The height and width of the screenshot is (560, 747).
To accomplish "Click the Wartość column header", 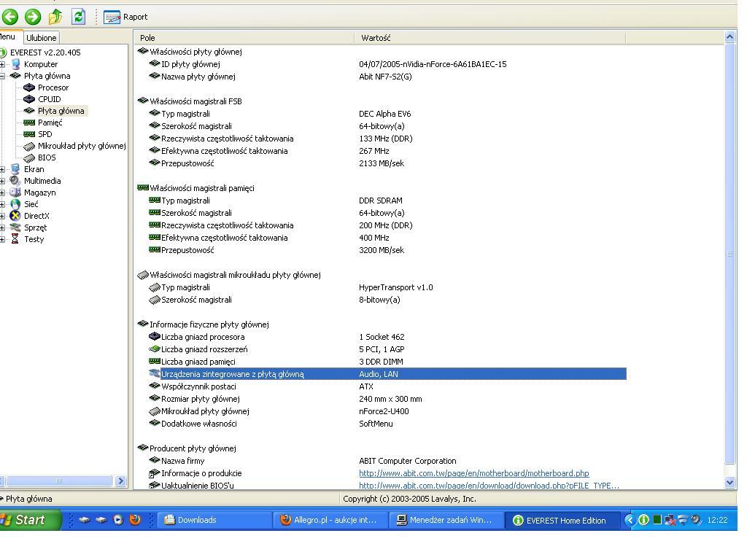I will click(x=489, y=38).
